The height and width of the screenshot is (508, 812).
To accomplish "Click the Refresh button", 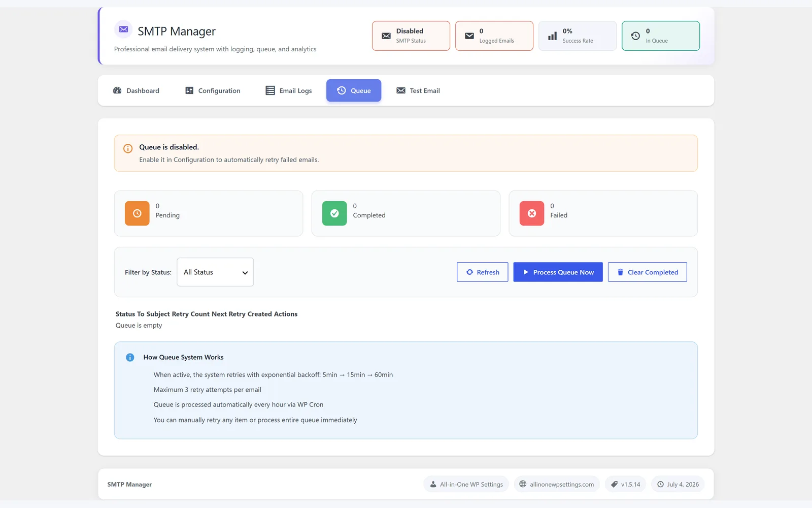I will tap(483, 272).
